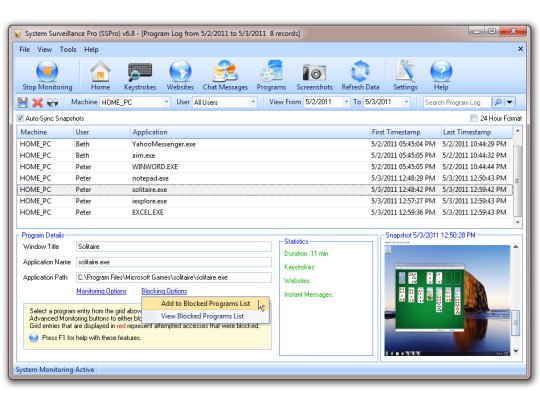This screenshot has width=540, height=405.
Task: Click the Application Name field
Action: tap(174, 262)
